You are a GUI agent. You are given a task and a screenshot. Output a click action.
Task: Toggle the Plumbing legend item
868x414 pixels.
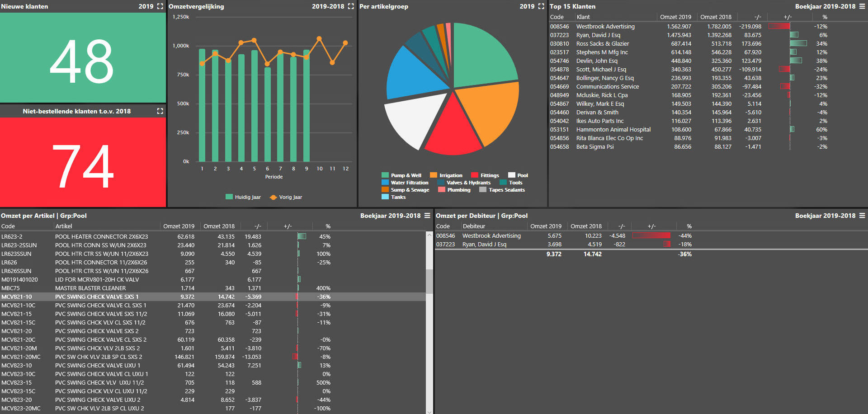[x=454, y=190]
